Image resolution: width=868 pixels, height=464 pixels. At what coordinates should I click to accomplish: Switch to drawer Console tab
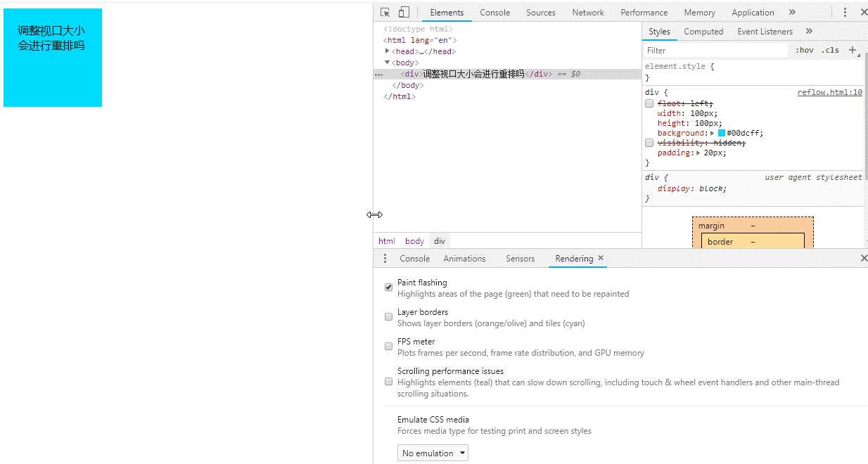[414, 259]
